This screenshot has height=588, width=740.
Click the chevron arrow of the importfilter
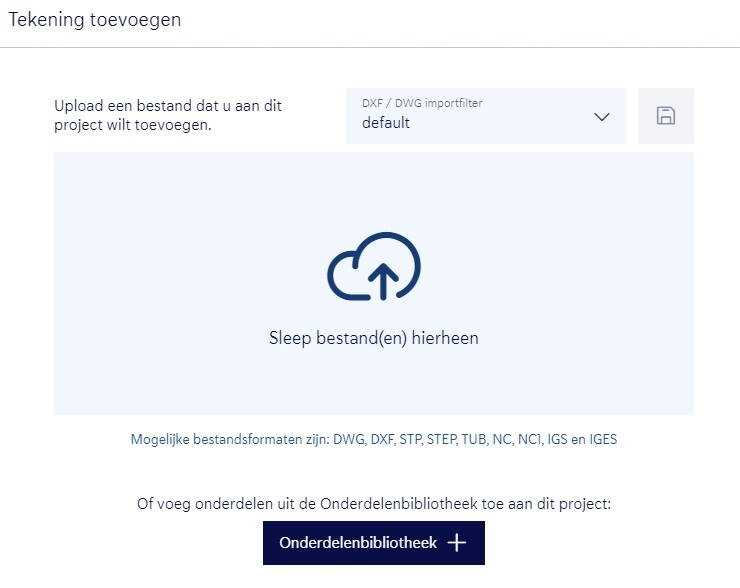[602, 117]
